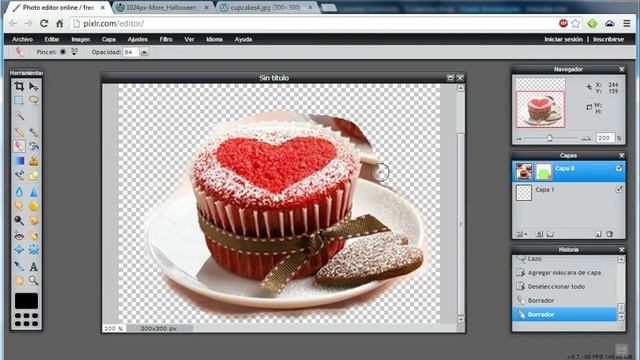
Task: Click the Navegador zoom percent field
Action: point(605,138)
